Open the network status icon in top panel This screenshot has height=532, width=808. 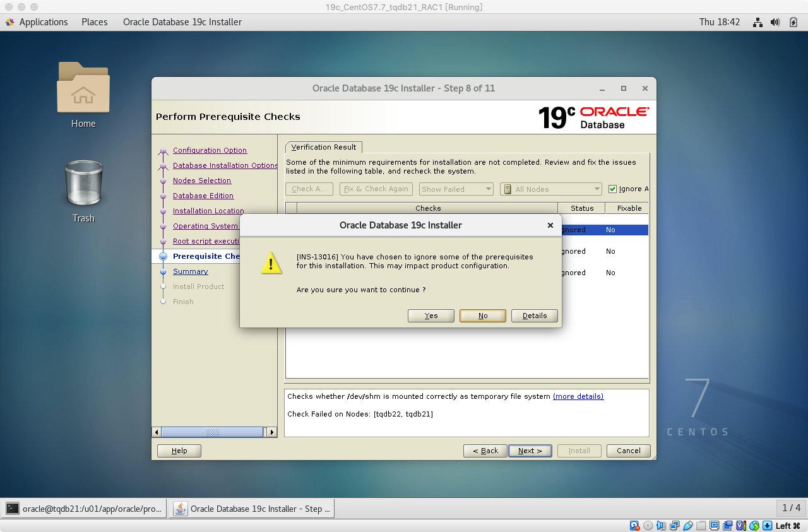pyautogui.click(x=758, y=22)
